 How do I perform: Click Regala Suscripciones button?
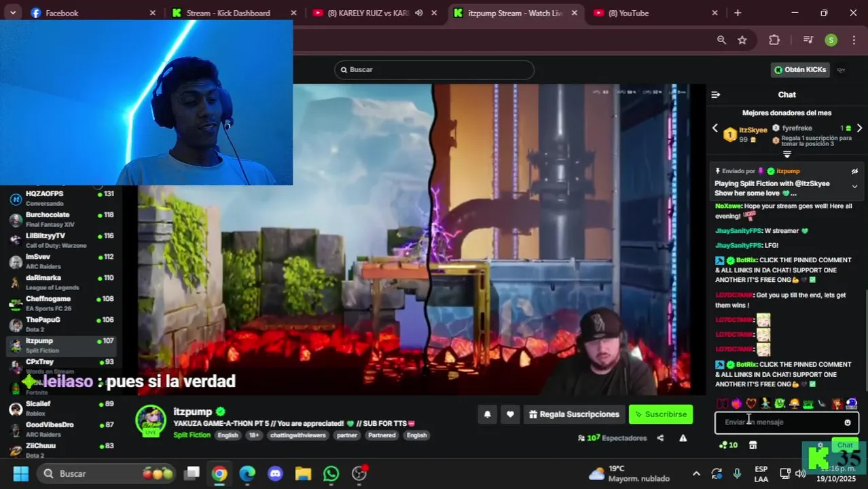(x=574, y=414)
